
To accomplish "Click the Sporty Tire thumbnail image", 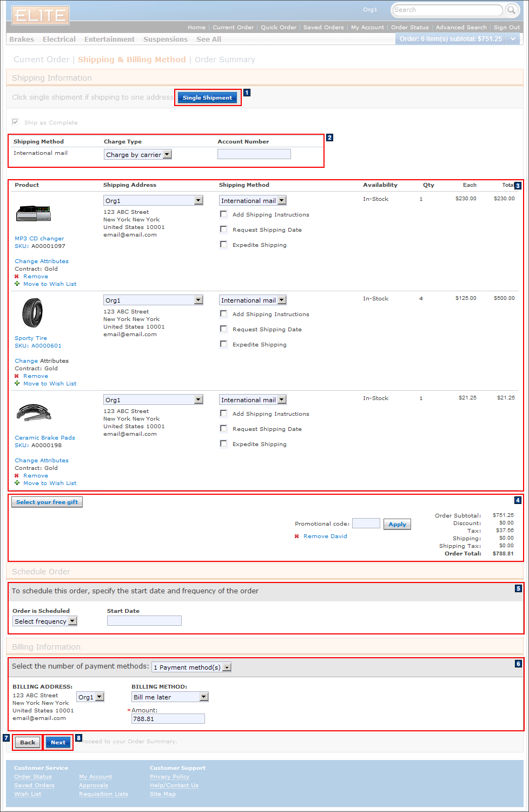I will click(x=32, y=313).
